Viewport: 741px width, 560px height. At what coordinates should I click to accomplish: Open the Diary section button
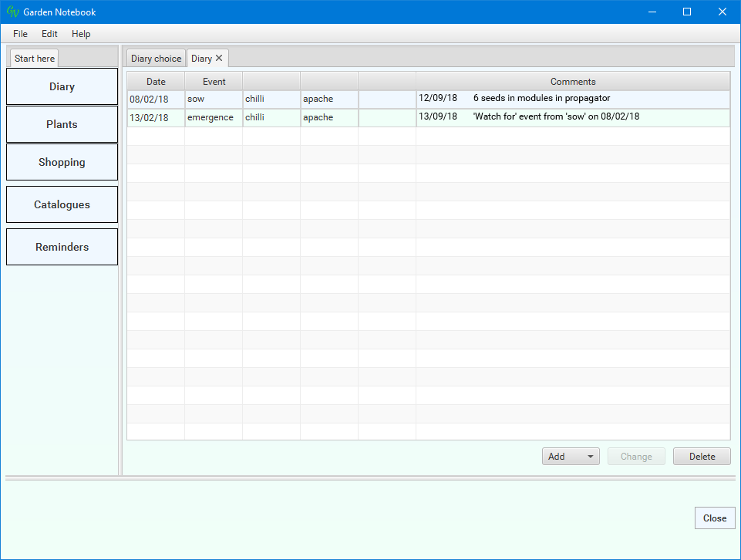click(62, 86)
